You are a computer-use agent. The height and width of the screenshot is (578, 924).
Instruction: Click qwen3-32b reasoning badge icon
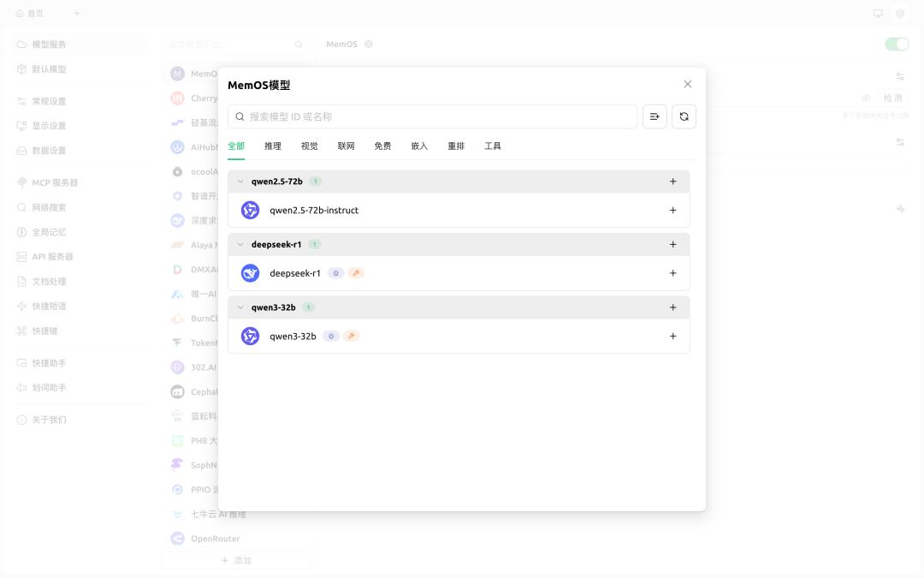click(331, 337)
